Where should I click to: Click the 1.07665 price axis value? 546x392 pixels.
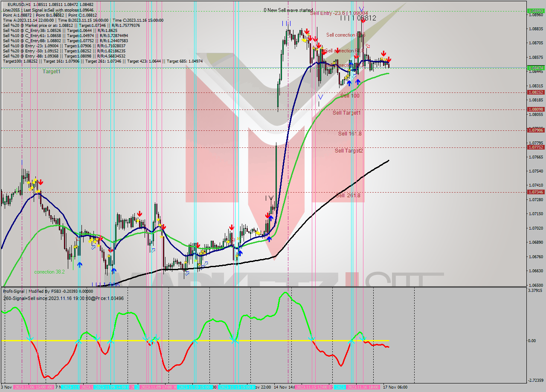pyautogui.click(x=536, y=157)
